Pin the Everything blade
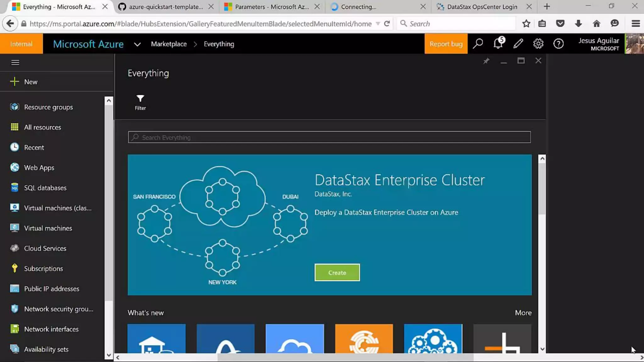644x362 pixels. pos(486,61)
